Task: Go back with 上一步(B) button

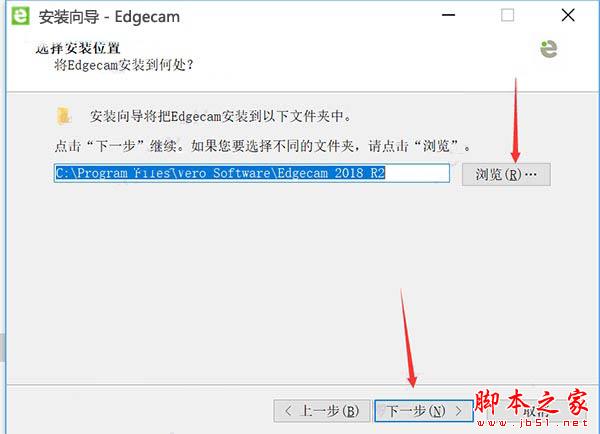Action: [x=322, y=411]
